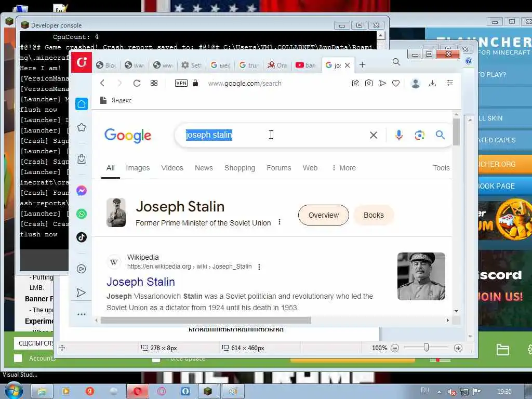Click the zoom slider handle
This screenshot has width=532, height=399.
pos(427,348)
